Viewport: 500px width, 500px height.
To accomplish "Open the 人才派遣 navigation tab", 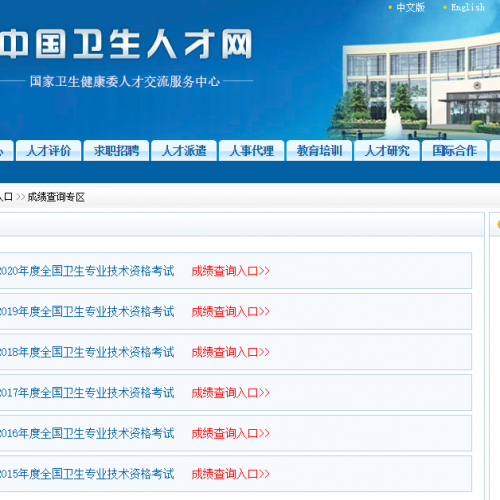I will click(x=184, y=151).
